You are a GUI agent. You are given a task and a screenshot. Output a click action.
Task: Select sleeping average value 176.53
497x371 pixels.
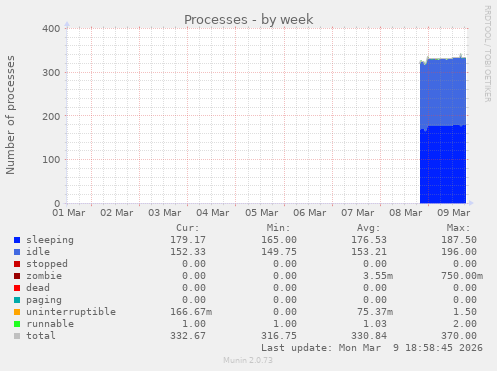point(369,240)
